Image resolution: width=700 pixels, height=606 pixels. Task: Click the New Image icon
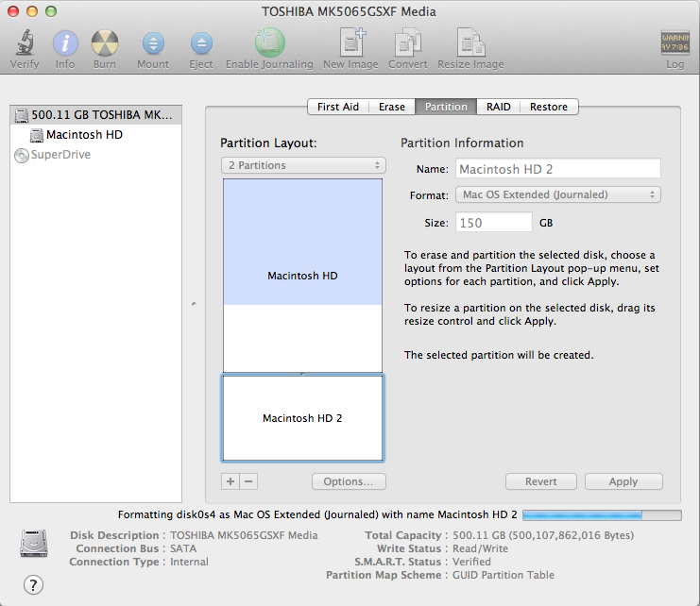[x=351, y=42]
